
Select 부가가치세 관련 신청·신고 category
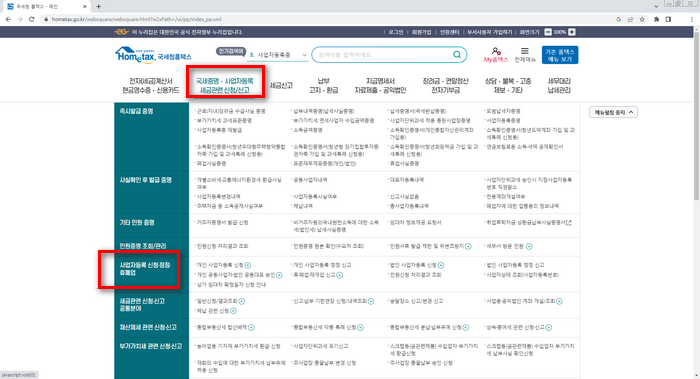coord(151,346)
